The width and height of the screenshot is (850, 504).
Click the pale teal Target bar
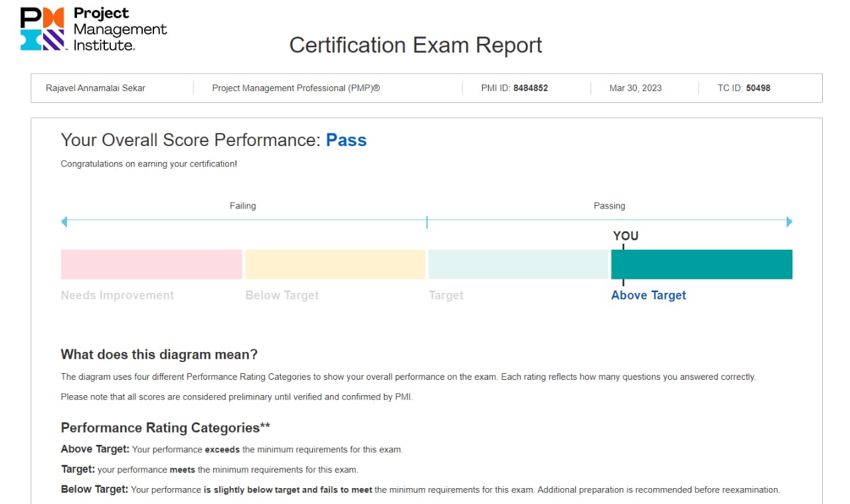click(x=519, y=264)
